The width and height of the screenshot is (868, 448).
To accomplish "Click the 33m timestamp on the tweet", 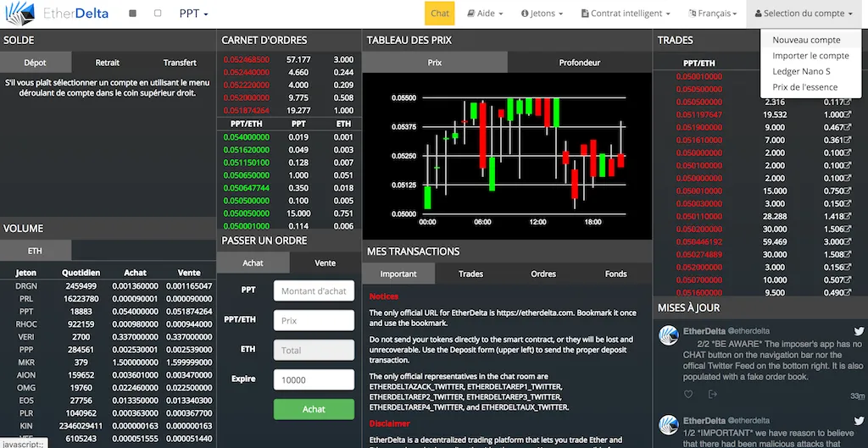I will [x=858, y=396].
